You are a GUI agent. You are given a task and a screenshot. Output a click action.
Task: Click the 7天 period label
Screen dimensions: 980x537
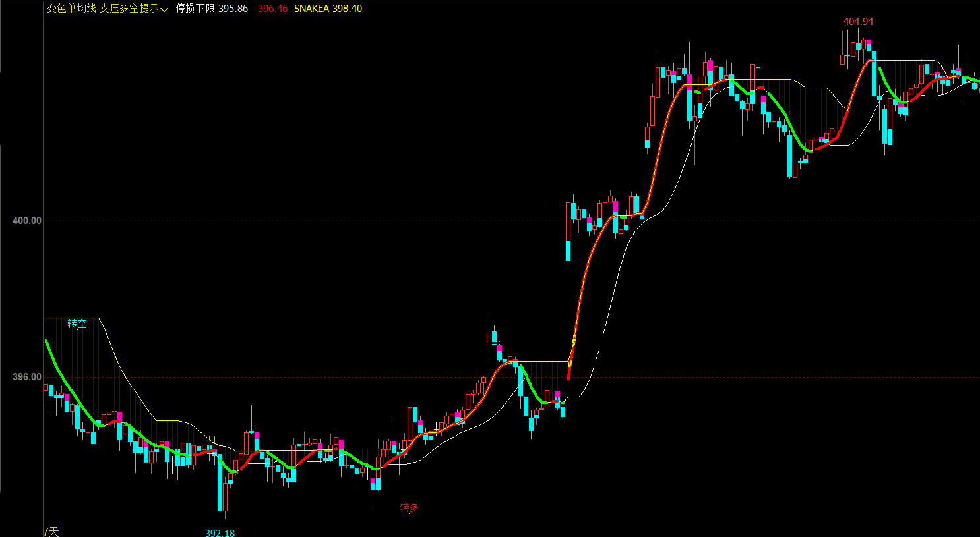[x=51, y=532]
